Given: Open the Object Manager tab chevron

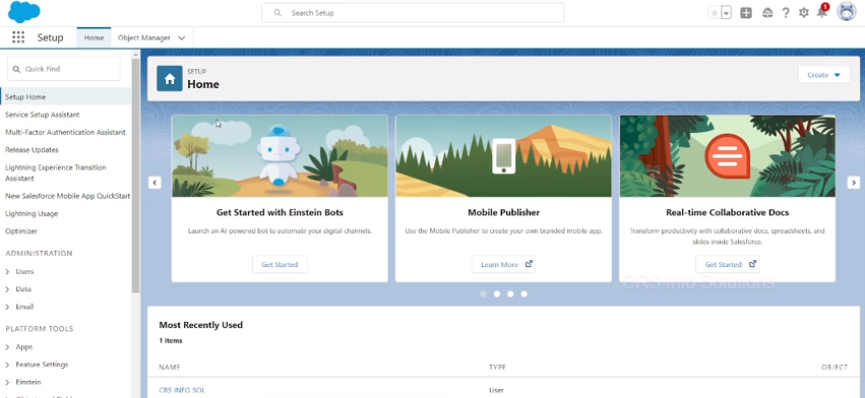Looking at the screenshot, I should point(181,38).
